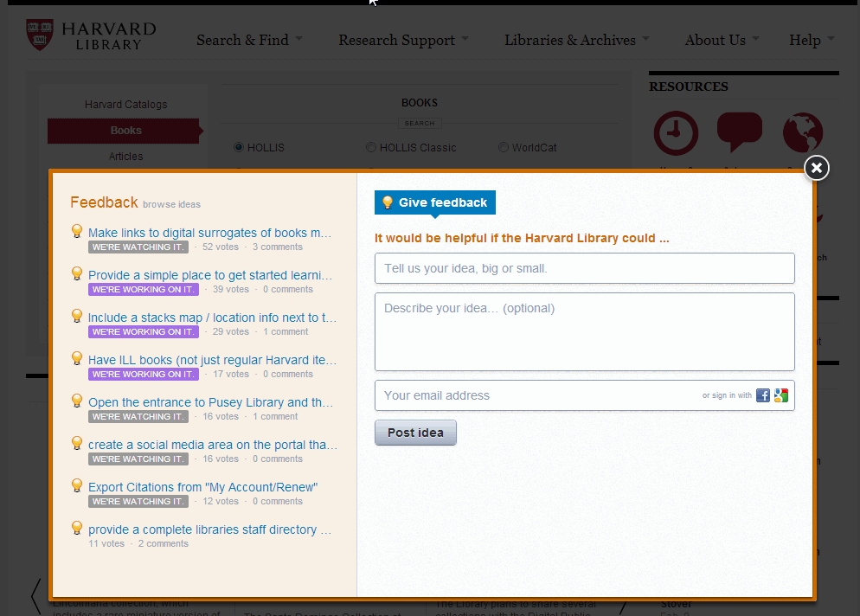This screenshot has width=860, height=616.
Task: Click the 'Tell us your idea' field
Action: click(x=585, y=268)
